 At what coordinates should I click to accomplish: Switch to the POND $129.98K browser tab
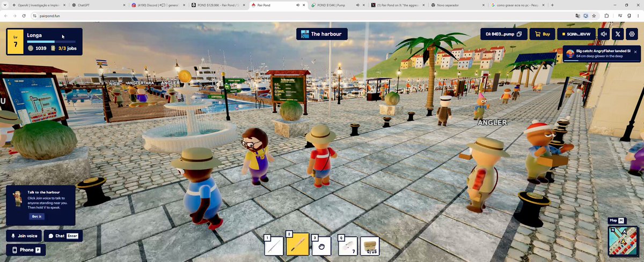click(217, 5)
